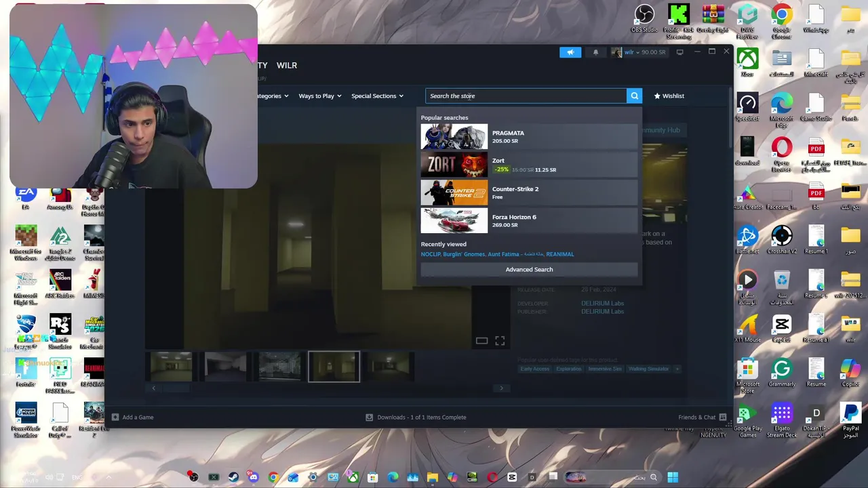Viewport: 868px width, 488px height.
Task: Expand the Categories dropdown in store nav
Action: (x=273, y=96)
